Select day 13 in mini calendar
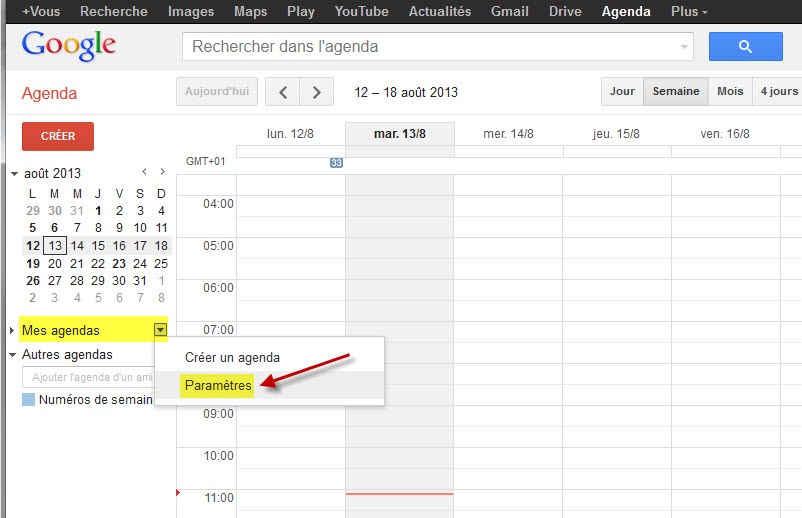This screenshot has height=518, width=802. (x=55, y=245)
